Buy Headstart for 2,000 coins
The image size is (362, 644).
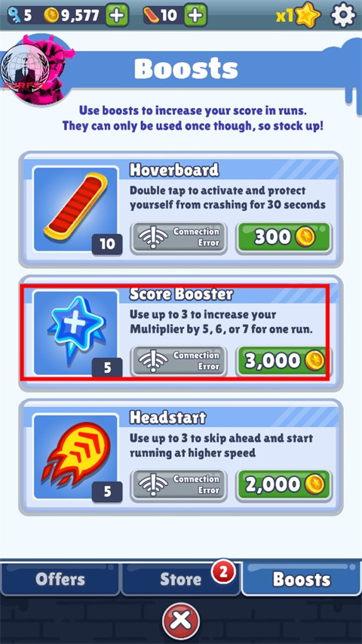tap(284, 485)
